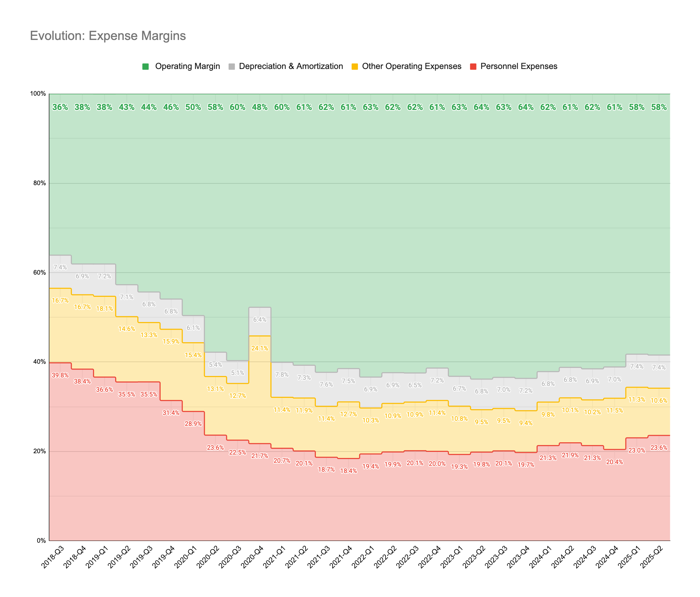Click the 2023-Q1 x-axis label
The width and height of the screenshot is (700, 597).
(453, 557)
